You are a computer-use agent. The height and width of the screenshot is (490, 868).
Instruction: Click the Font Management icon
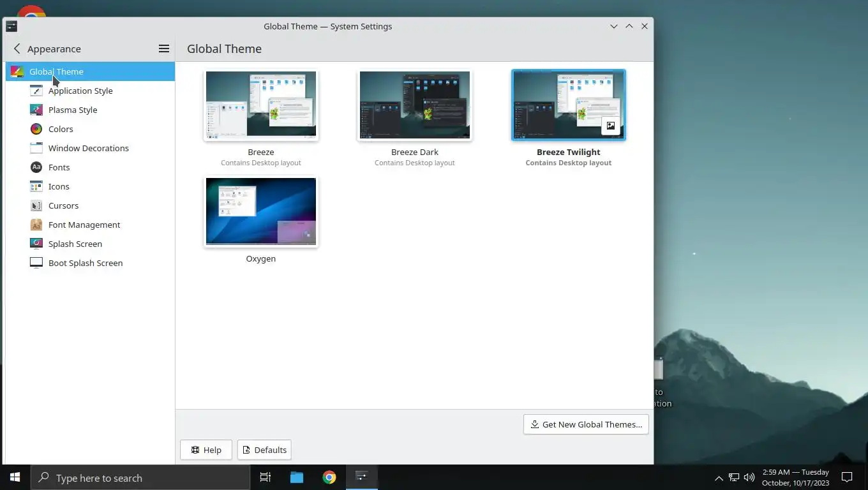[36, 225]
